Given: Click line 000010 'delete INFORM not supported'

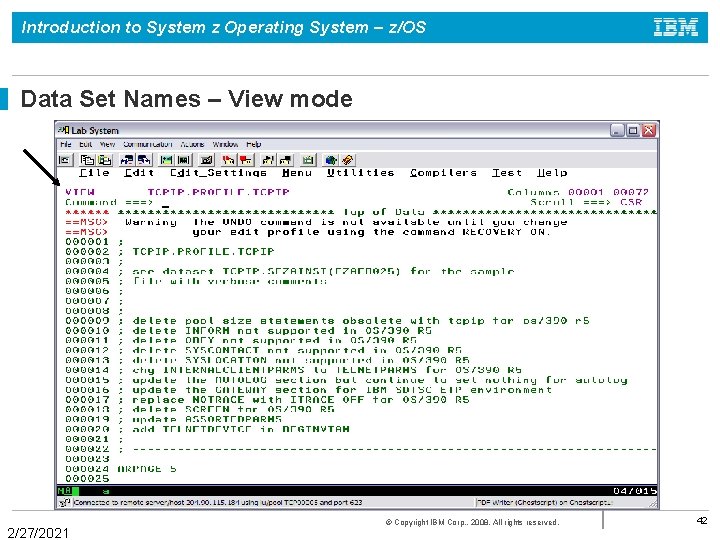Looking at the screenshot, I should click(x=282, y=331).
